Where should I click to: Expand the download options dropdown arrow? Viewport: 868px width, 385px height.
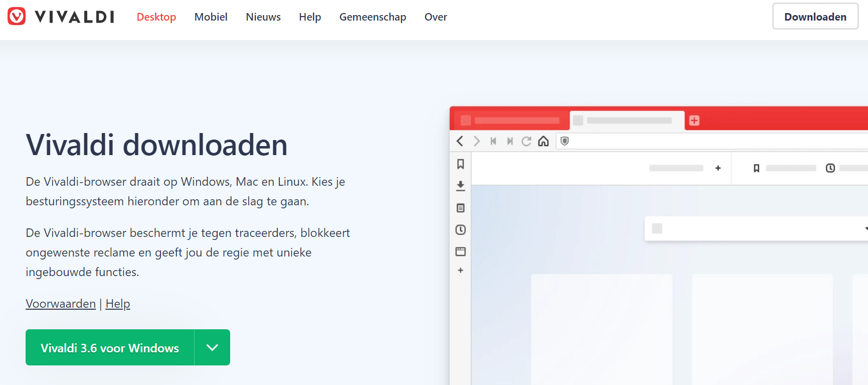pos(212,347)
